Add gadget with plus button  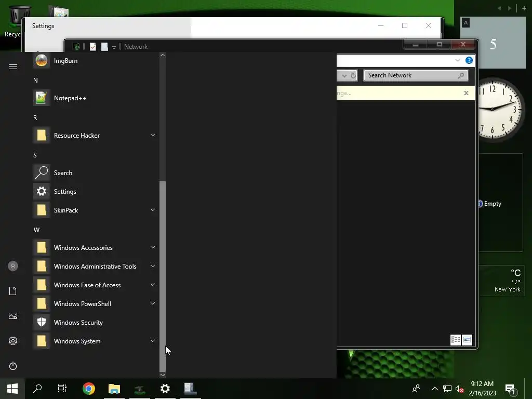click(524, 8)
